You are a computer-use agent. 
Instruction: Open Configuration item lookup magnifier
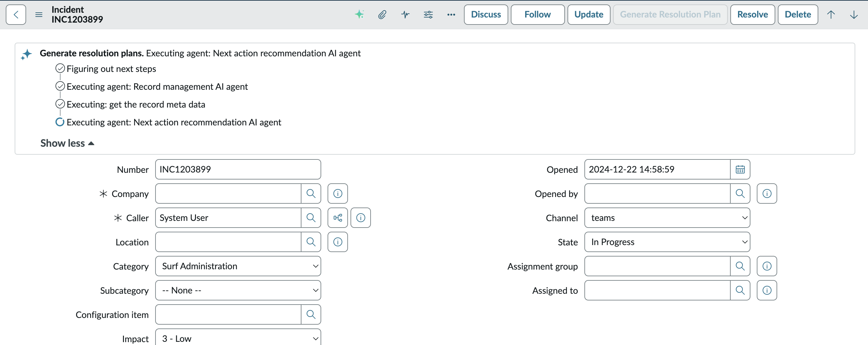pyautogui.click(x=311, y=315)
